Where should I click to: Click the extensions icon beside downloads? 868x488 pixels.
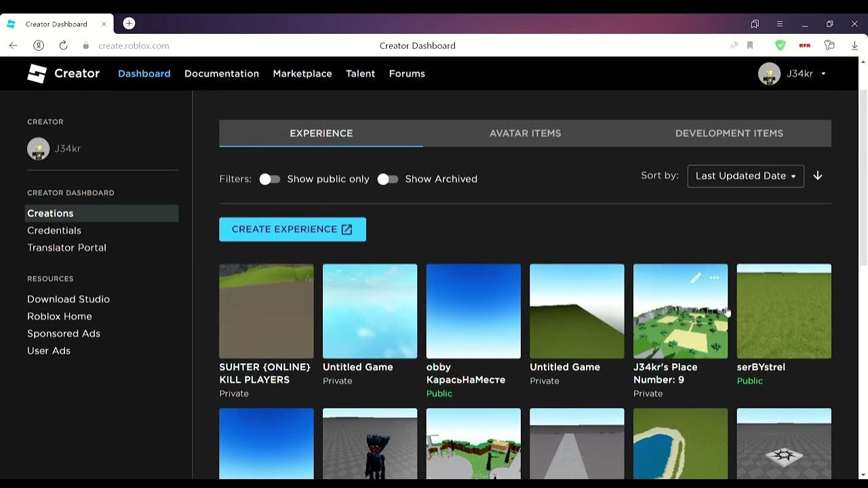pyautogui.click(x=829, y=45)
